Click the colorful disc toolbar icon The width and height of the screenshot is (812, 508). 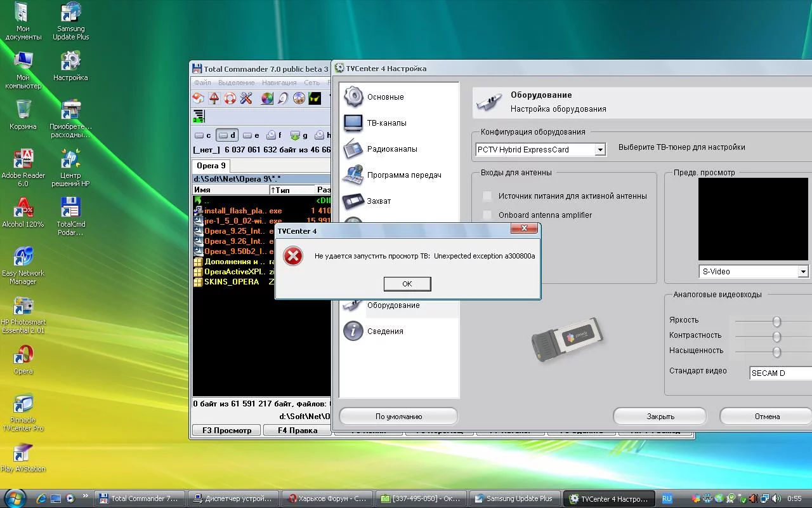267,98
